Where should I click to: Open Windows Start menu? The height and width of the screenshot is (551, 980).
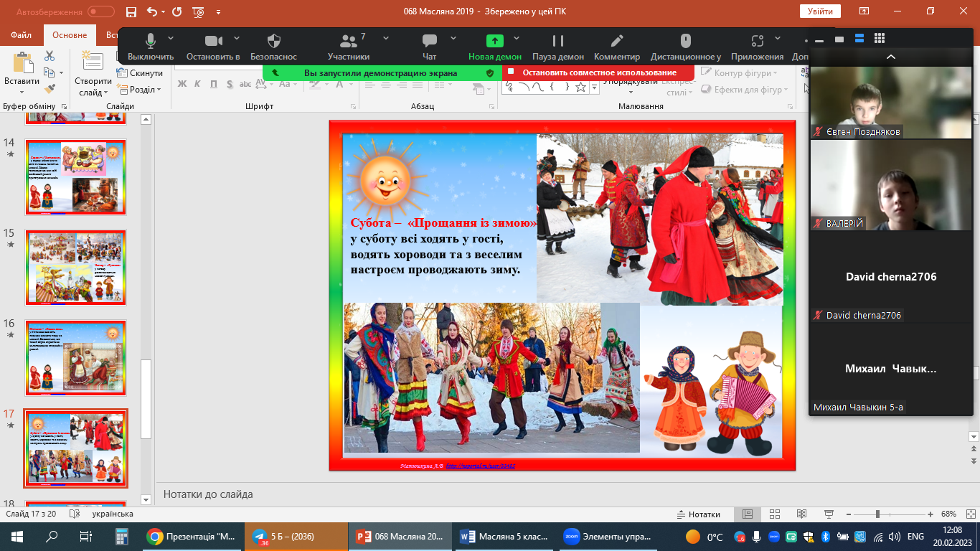(17, 536)
